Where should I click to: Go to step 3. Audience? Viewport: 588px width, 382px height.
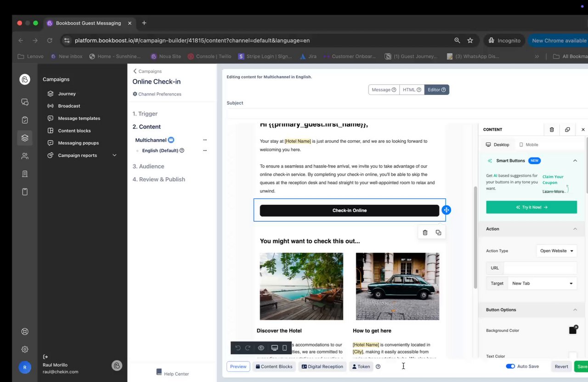(148, 166)
